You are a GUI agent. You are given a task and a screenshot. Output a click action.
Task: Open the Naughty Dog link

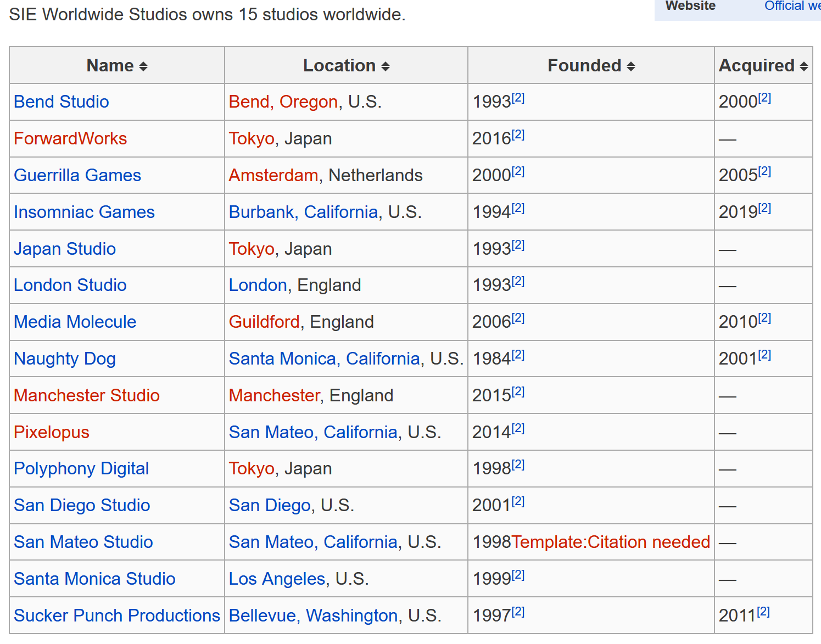point(65,359)
